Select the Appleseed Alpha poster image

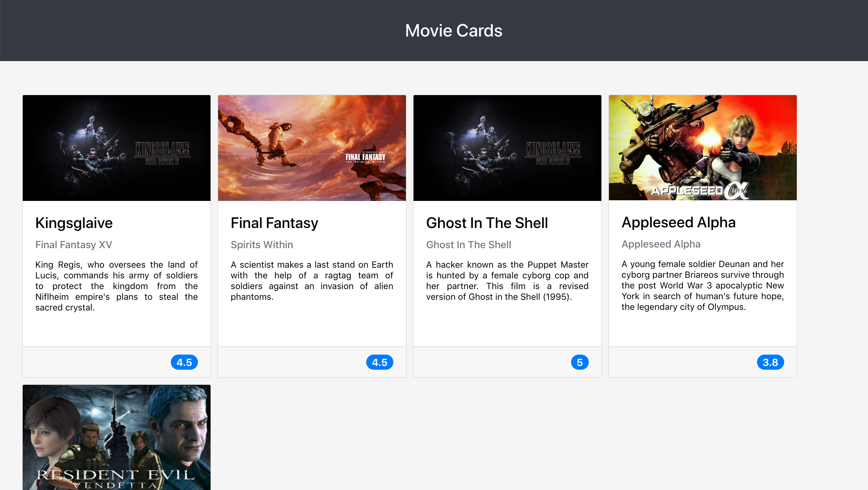coord(703,147)
